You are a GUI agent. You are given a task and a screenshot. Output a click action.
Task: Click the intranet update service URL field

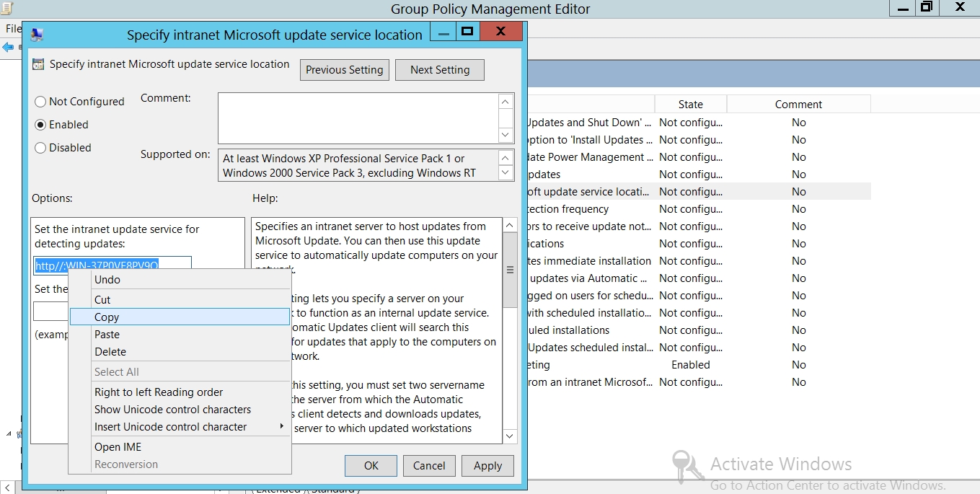point(112,265)
